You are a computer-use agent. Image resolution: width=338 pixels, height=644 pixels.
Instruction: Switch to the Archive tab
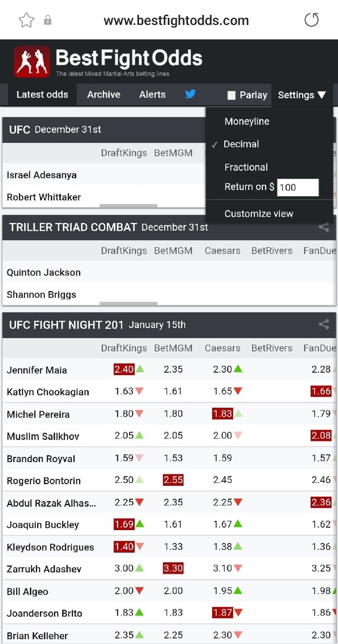point(104,94)
